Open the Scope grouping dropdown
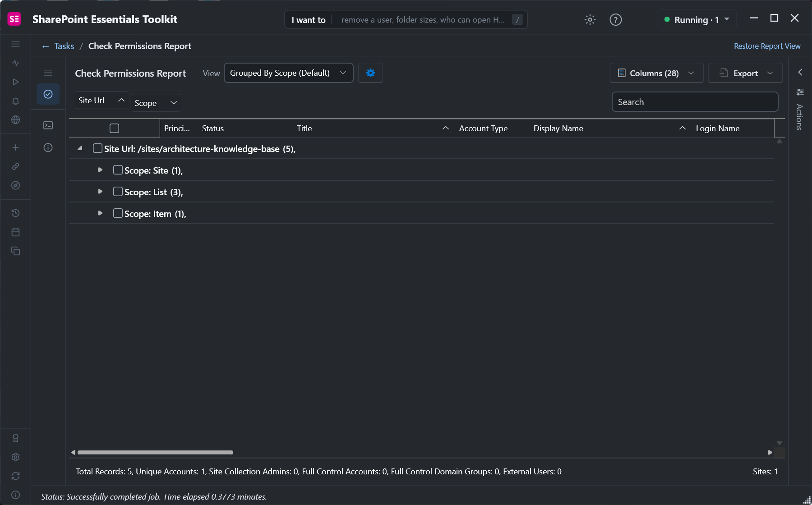 tap(156, 103)
